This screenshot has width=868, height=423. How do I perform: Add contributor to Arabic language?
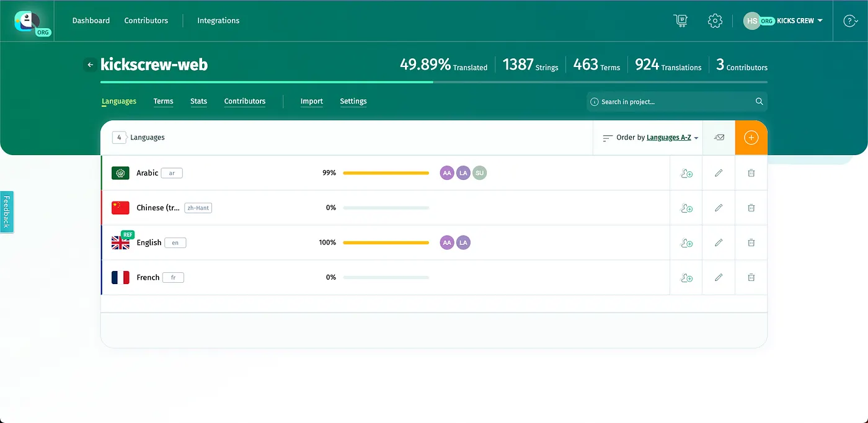pyautogui.click(x=686, y=173)
